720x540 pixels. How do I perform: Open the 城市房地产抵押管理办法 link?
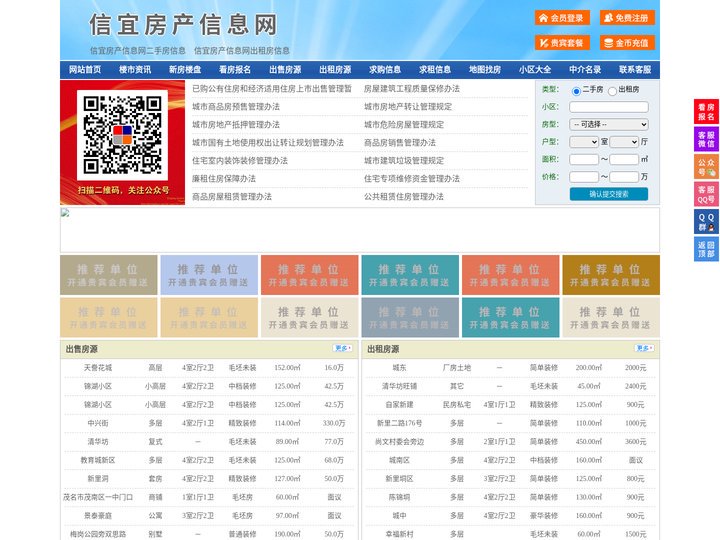[x=236, y=124]
